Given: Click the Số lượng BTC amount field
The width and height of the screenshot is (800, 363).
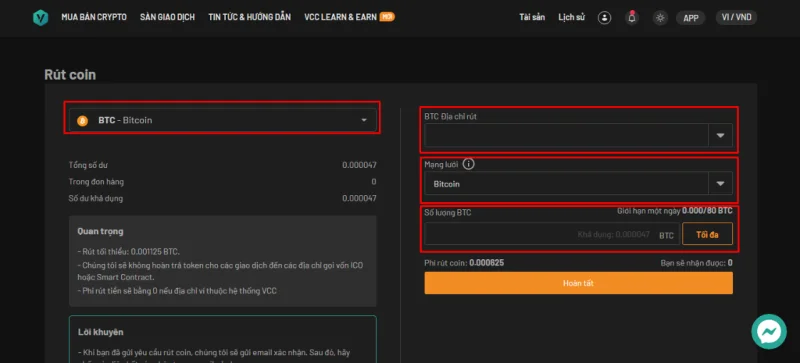Looking at the screenshot, I should [x=552, y=234].
